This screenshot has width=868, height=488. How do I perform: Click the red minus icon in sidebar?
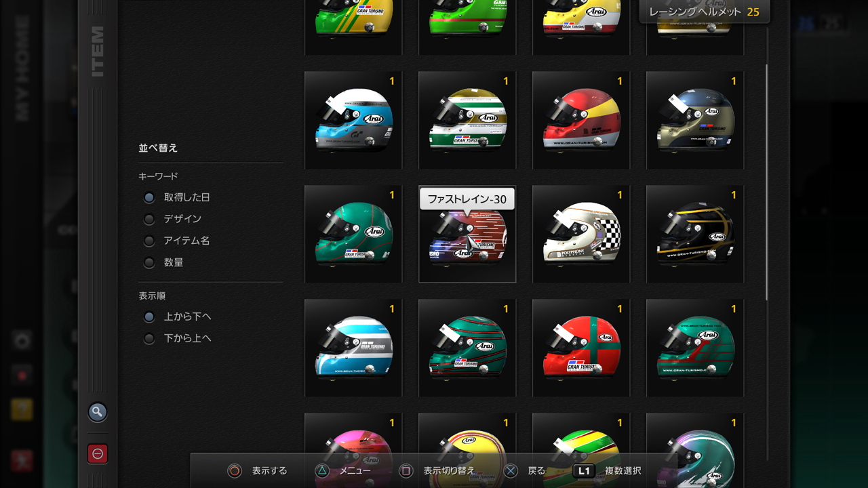click(98, 453)
